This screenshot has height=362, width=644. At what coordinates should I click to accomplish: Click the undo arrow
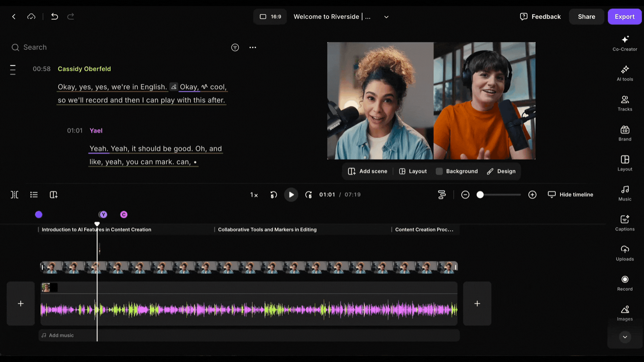54,16
